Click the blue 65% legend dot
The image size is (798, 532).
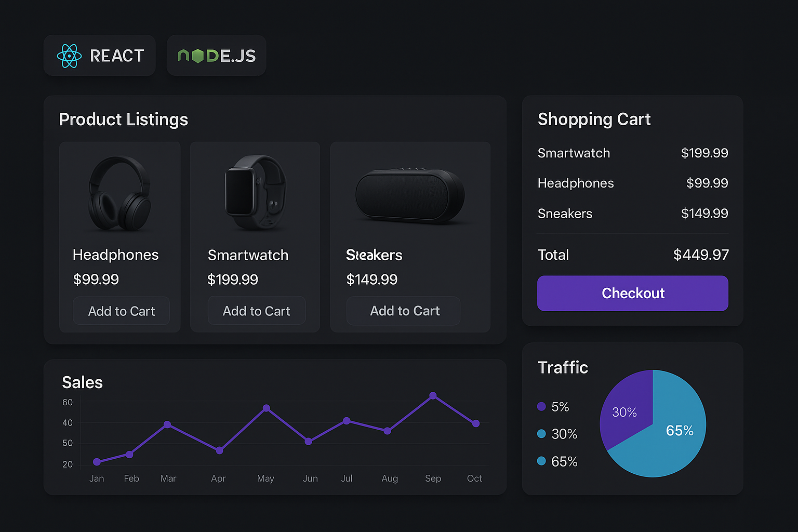coord(542,461)
